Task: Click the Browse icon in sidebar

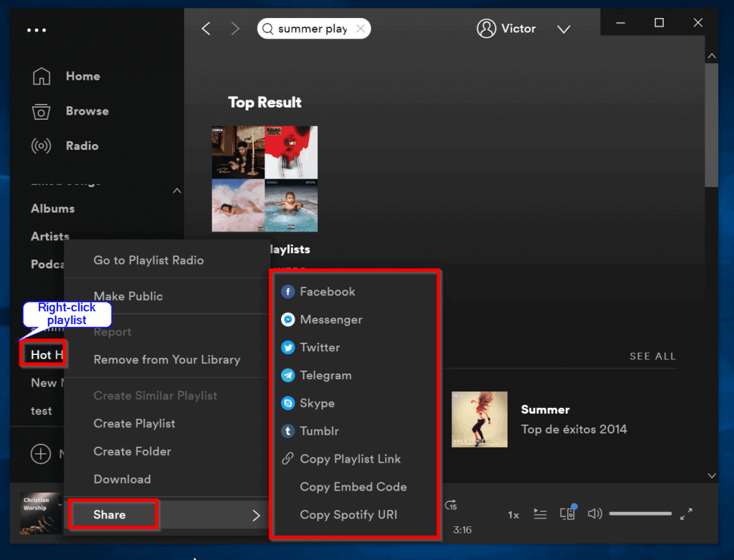Action: coord(41,111)
